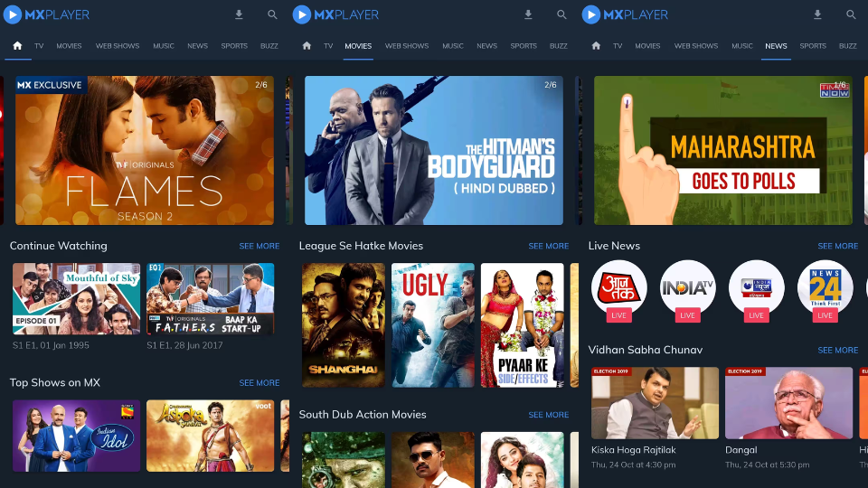The height and width of the screenshot is (488, 868).
Task: Select the TV tab in the right panel
Action: tap(618, 46)
